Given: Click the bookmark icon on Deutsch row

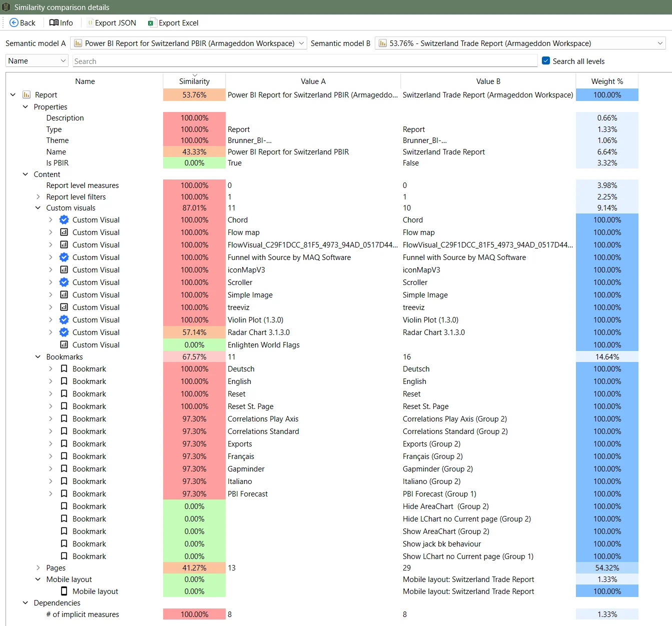Looking at the screenshot, I should coord(64,368).
